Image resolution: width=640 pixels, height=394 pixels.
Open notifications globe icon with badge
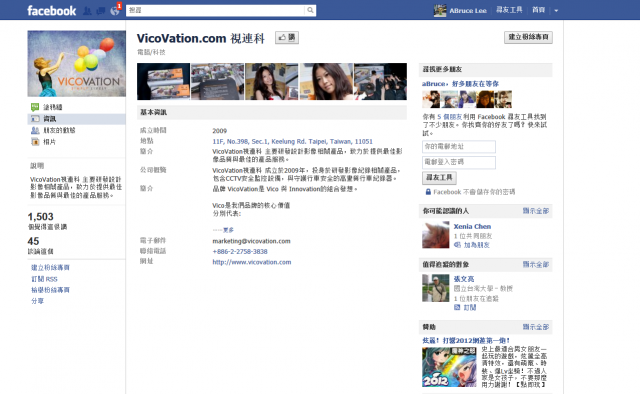[115, 11]
